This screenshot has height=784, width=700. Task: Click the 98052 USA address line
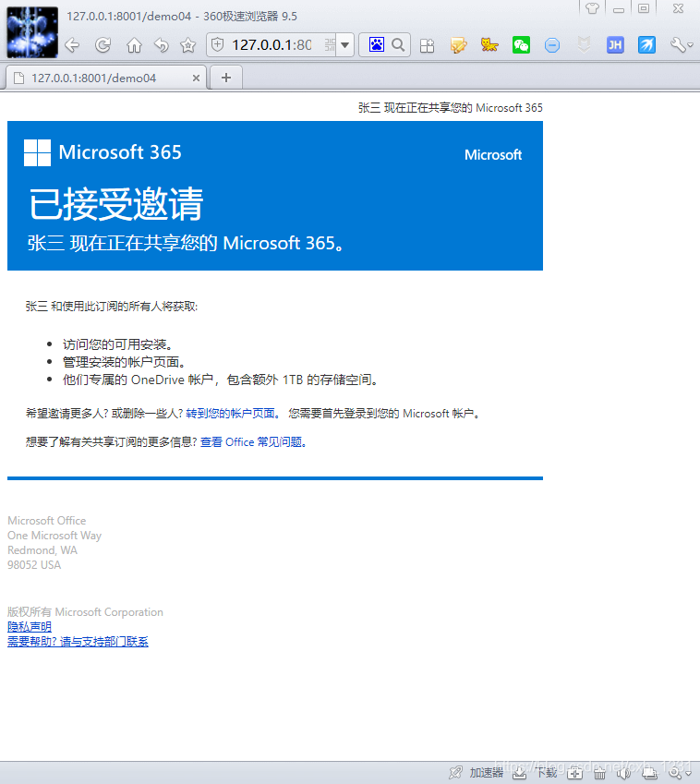tap(34, 565)
